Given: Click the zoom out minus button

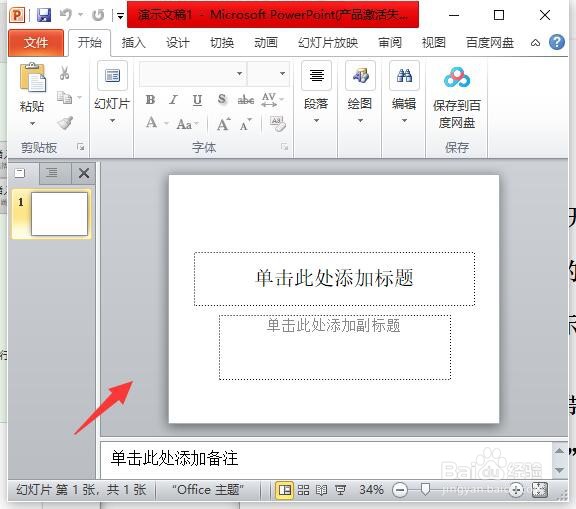Looking at the screenshot, I should 400,490.
